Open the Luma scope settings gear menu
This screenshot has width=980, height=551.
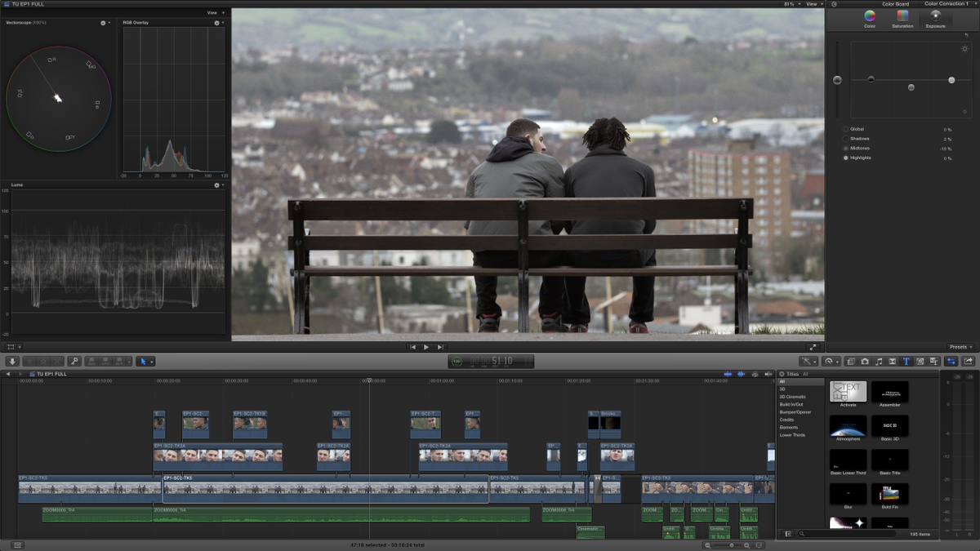217,185
